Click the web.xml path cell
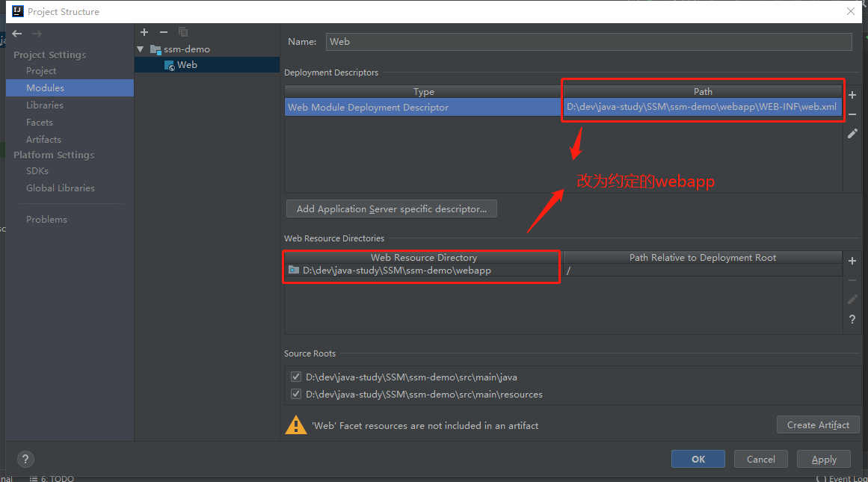The width and height of the screenshot is (868, 482). pos(702,107)
